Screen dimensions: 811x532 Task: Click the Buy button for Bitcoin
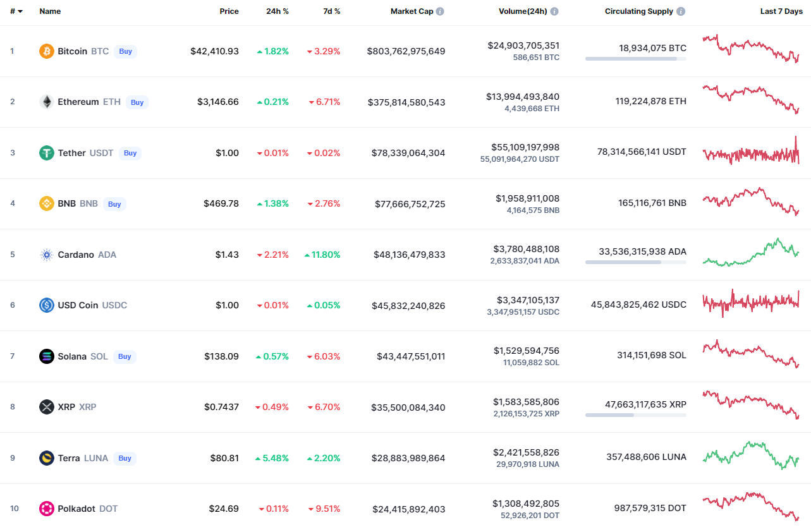pos(126,51)
